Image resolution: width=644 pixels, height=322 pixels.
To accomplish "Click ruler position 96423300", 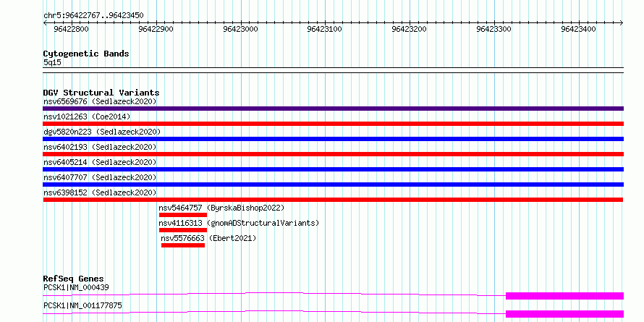I will pyautogui.click(x=494, y=29).
